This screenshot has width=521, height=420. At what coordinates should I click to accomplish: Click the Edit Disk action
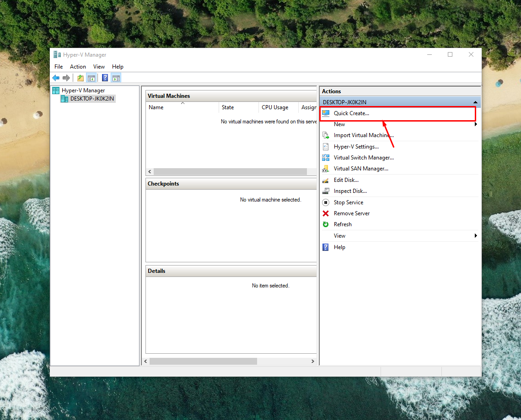tap(346, 180)
